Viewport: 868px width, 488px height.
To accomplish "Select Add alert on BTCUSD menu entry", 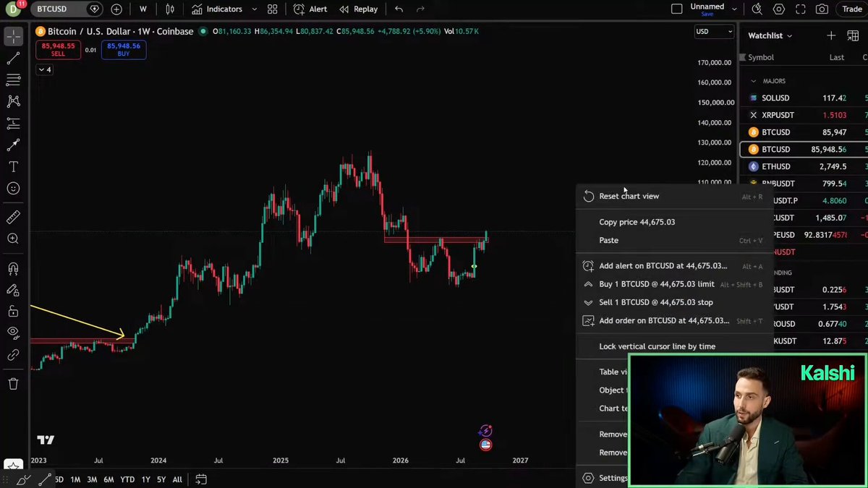I will point(675,266).
